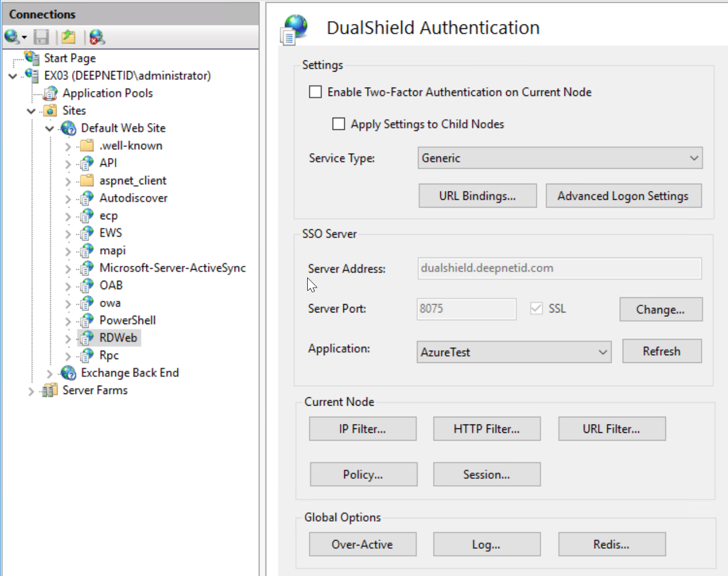
Task: Check Apply Settings to Child Nodes
Action: 338,124
